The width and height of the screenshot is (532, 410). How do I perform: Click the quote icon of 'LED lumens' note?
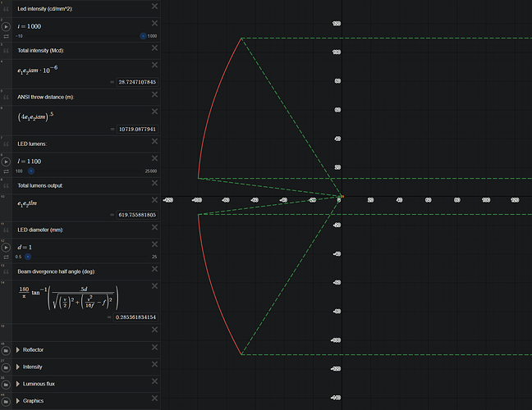(6, 144)
